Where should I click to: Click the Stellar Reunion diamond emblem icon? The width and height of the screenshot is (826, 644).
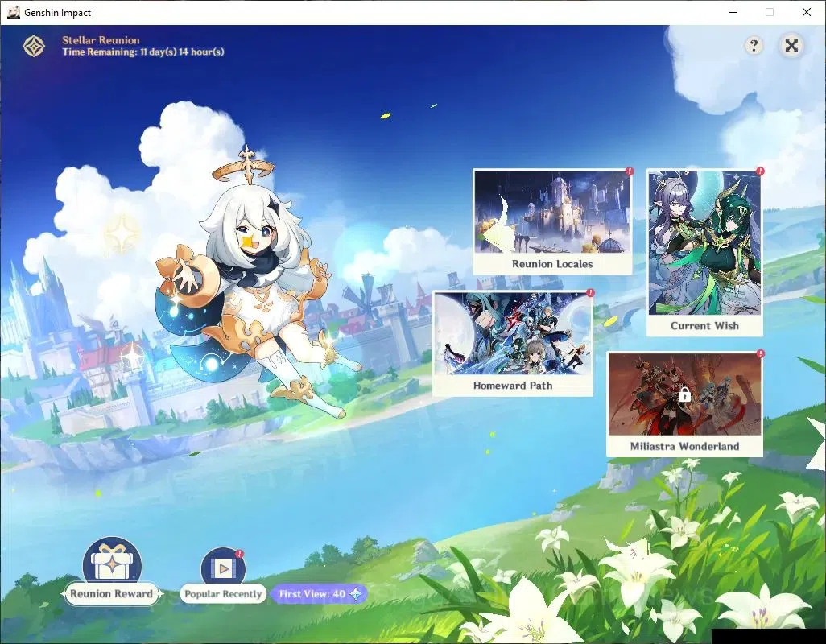point(34,47)
